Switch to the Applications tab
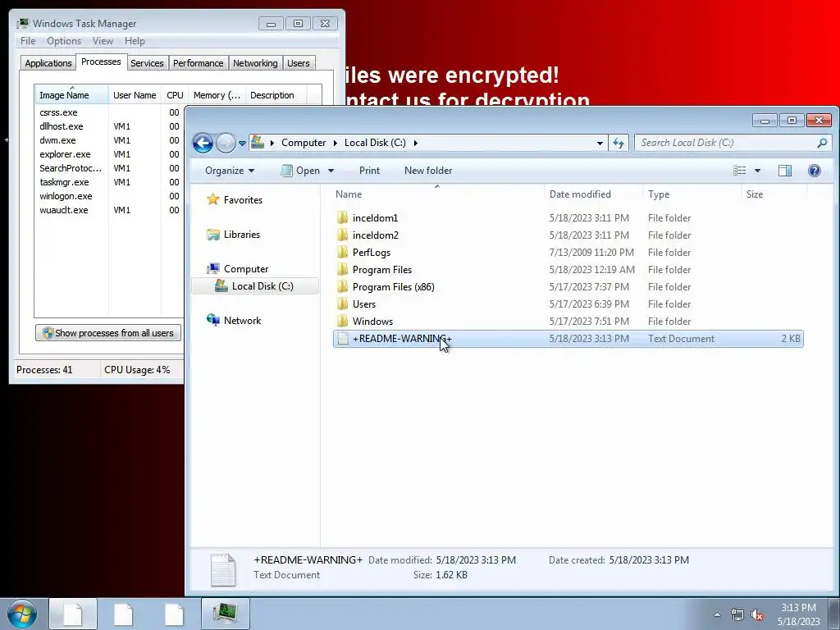 coord(48,63)
